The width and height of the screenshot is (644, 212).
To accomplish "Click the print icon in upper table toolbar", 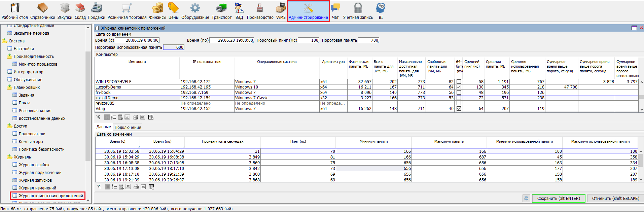I will [135, 117].
